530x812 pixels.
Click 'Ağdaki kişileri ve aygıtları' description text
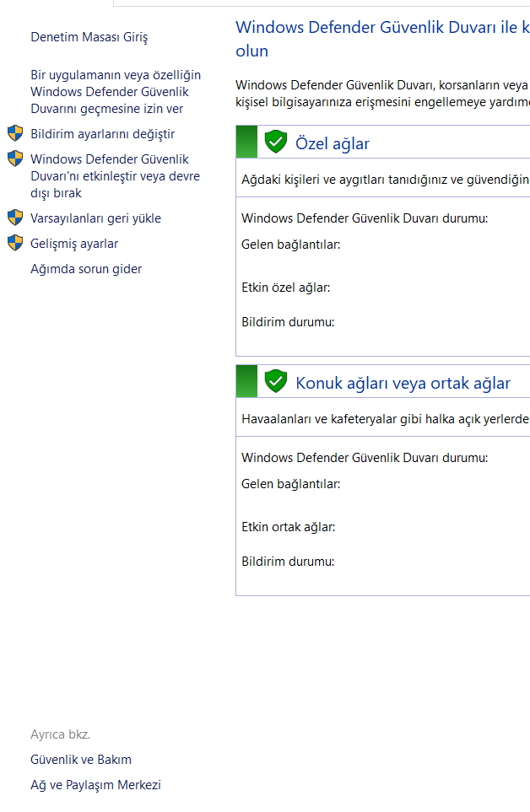(x=386, y=180)
